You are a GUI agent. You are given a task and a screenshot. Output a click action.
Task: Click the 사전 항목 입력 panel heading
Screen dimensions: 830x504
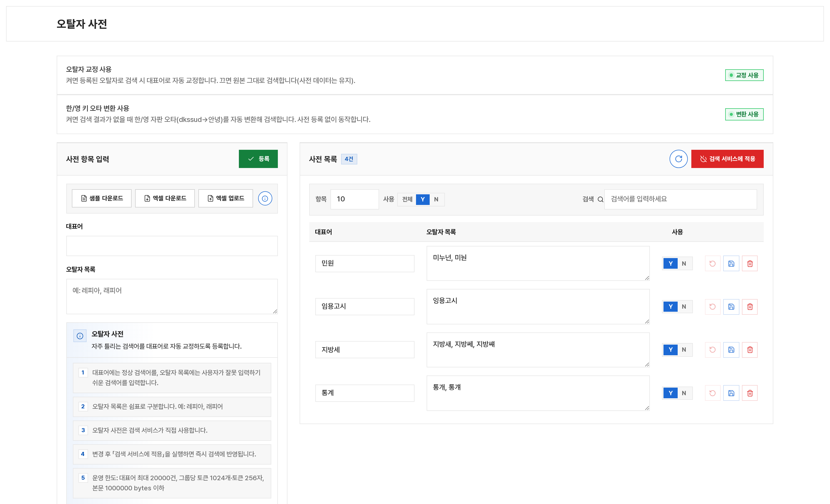[x=87, y=159]
